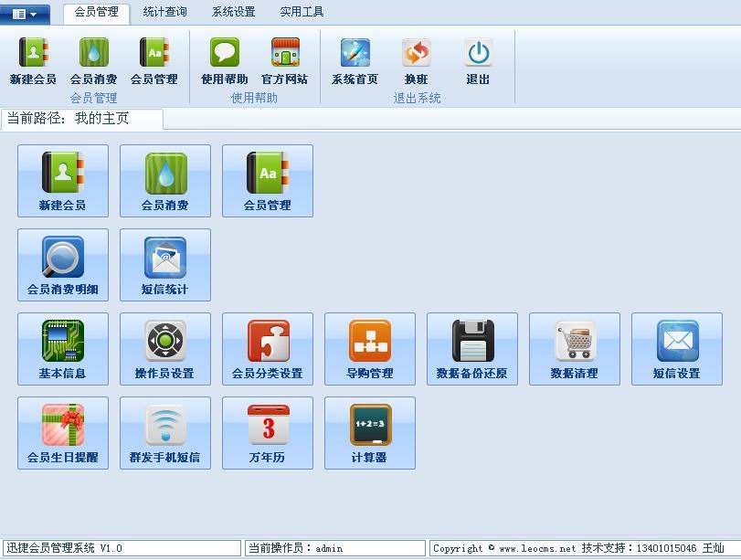Launch 基本信息 circuit board tile
Screen dimensions: 741x560
point(63,348)
